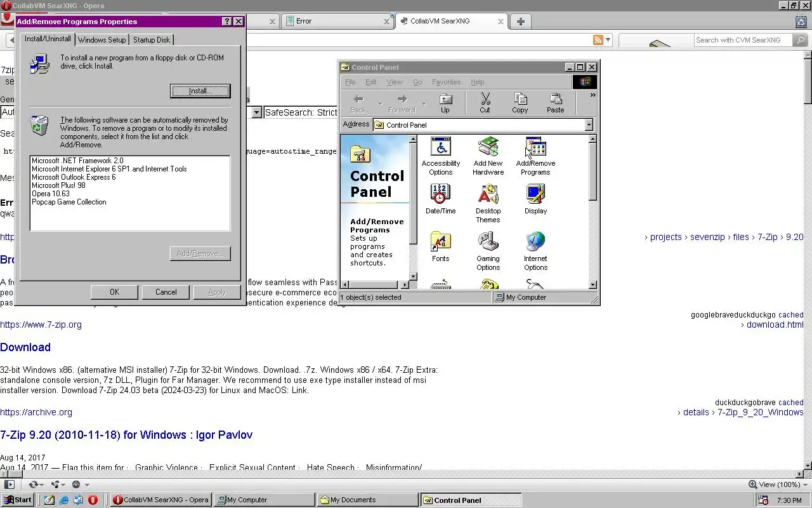Click the help question mark button in Properties dialog
812x508 pixels.
point(227,22)
